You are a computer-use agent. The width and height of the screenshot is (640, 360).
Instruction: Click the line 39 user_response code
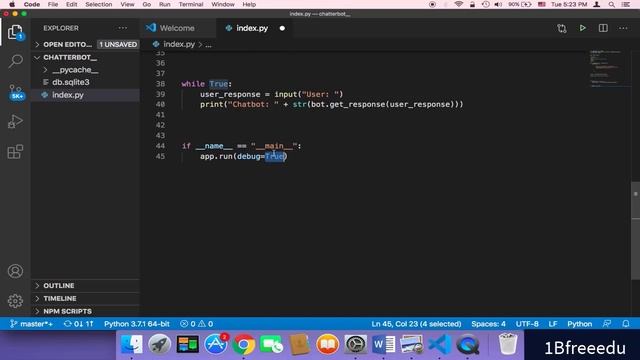271,94
